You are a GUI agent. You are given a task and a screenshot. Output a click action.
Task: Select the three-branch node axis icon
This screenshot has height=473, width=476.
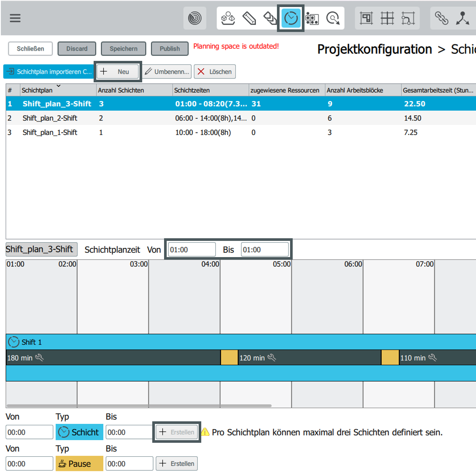coord(462,18)
